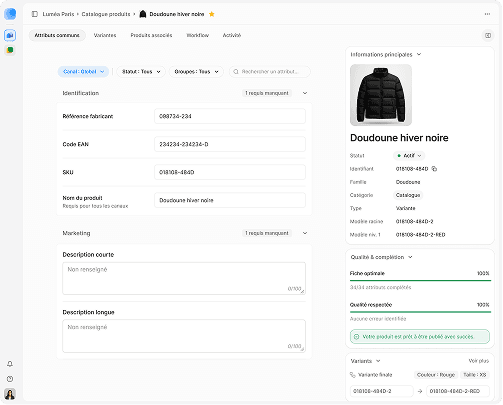The width and height of the screenshot is (503, 405).
Task: Collapse the Identification section
Action: 305,93
